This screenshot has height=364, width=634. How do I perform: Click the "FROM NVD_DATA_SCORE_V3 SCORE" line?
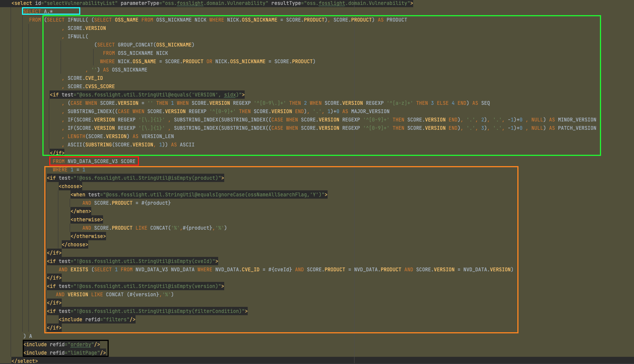94,161
